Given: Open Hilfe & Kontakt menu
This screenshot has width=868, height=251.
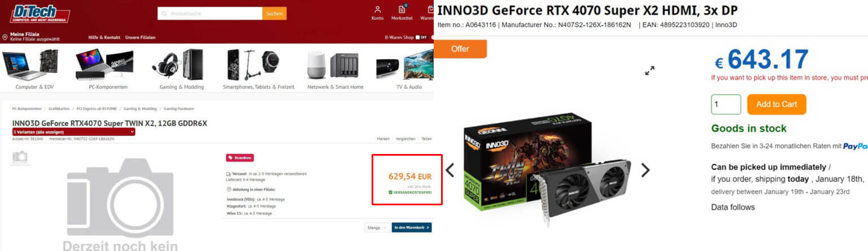Looking at the screenshot, I should coord(104,37).
